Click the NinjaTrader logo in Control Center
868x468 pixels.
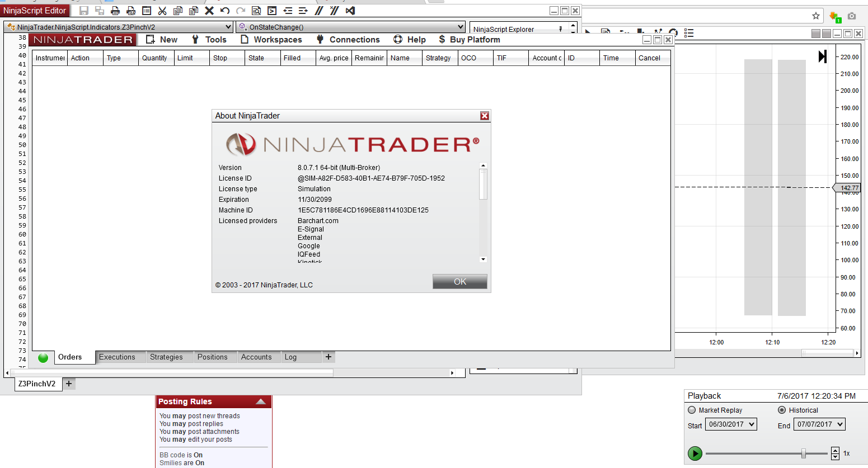coord(83,40)
